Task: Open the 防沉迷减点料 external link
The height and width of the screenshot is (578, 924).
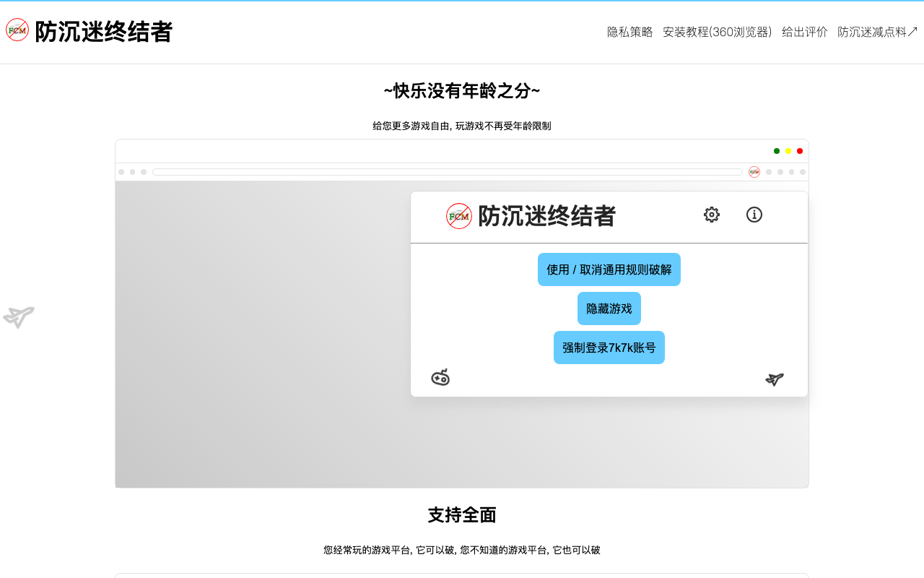Action: click(878, 32)
